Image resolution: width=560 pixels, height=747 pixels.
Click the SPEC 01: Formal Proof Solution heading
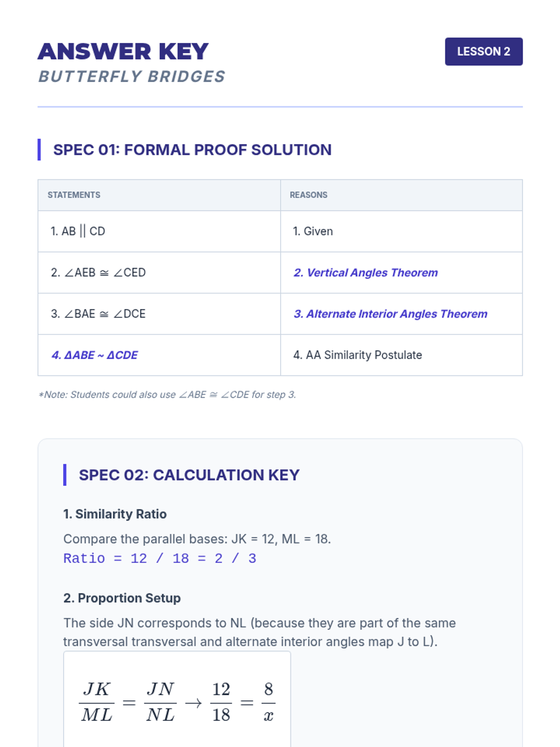[x=192, y=150]
